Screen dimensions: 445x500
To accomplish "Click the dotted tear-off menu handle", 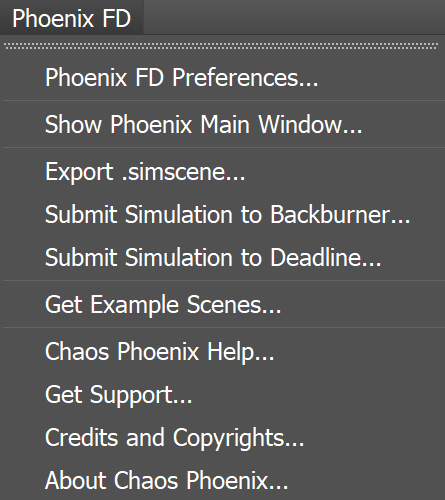I will coord(221,46).
